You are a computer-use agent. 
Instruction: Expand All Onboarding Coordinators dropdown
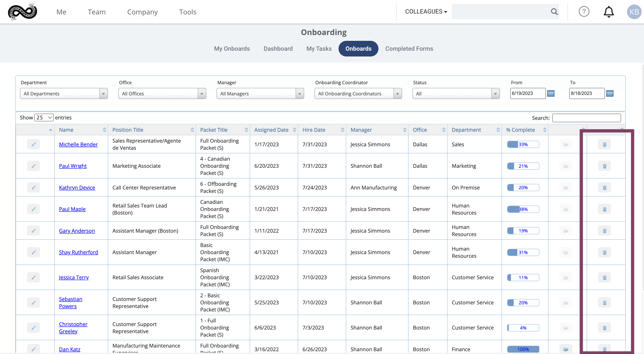[x=358, y=93]
